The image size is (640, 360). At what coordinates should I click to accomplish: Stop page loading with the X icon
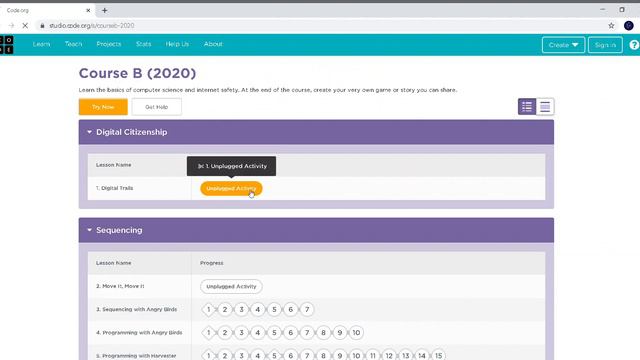[25, 26]
